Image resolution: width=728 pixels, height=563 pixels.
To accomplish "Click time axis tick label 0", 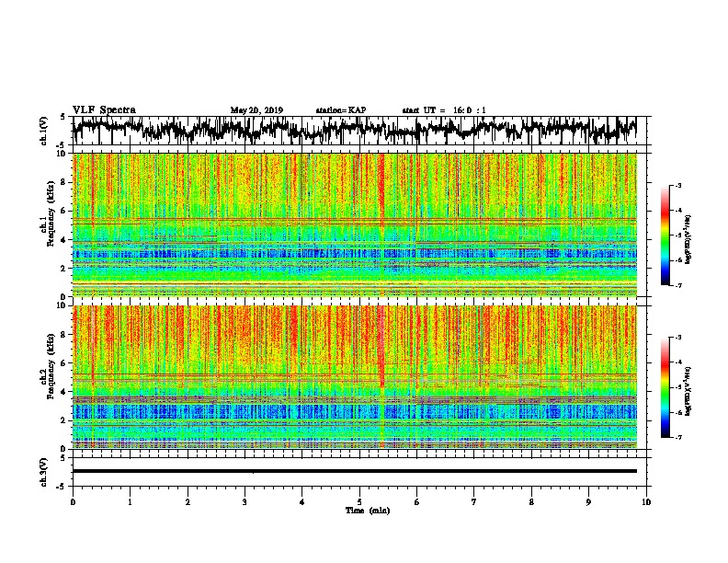I will click(x=73, y=502).
